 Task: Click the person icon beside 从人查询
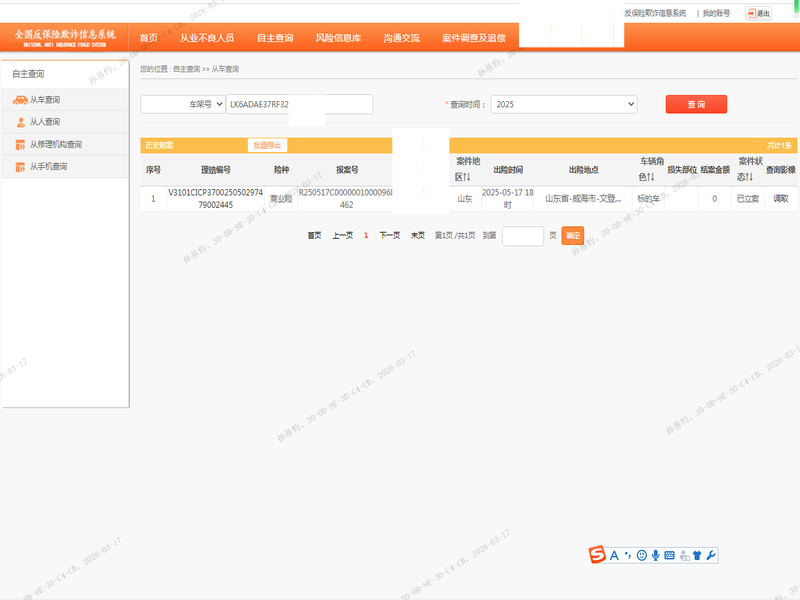[x=21, y=122]
